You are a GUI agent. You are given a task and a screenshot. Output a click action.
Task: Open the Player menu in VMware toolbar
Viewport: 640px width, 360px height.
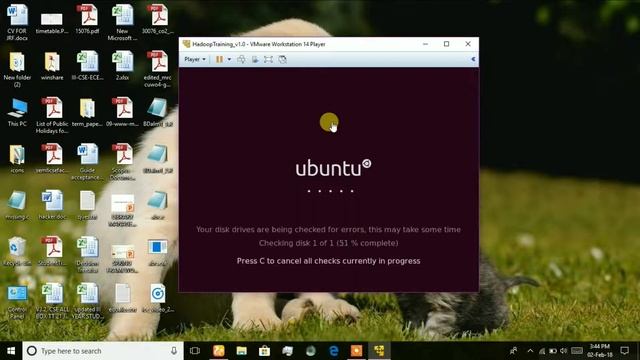pyautogui.click(x=195, y=59)
